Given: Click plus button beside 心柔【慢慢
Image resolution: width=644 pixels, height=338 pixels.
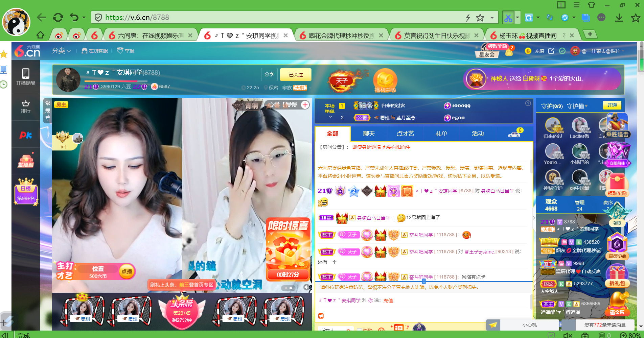Looking at the screenshot, I should tap(305, 105).
